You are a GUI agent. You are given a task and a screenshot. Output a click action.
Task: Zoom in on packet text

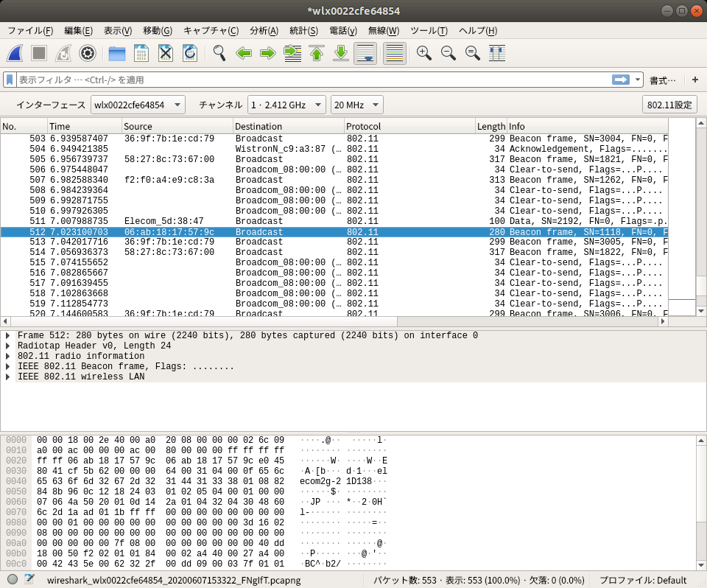tap(424, 53)
